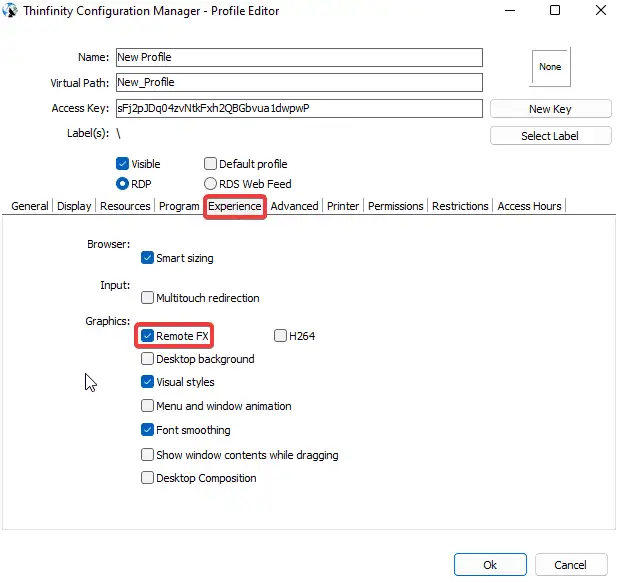The width and height of the screenshot is (620, 583).
Task: Click into the Access Key field
Action: 299,108
